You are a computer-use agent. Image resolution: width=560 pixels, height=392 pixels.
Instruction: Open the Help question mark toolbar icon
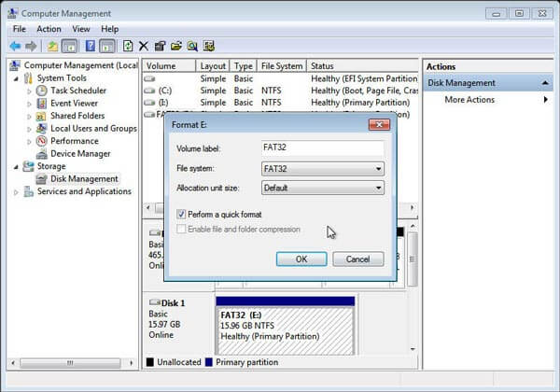coord(91,46)
